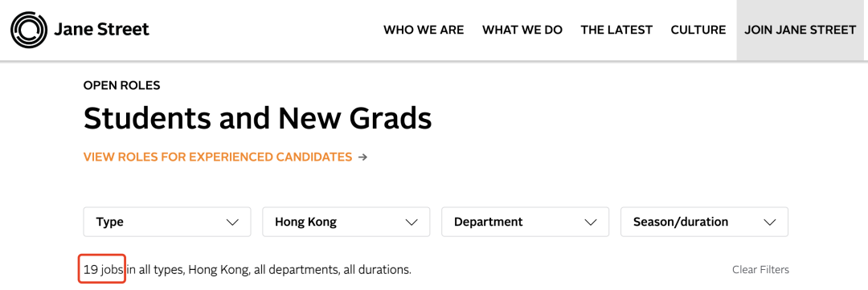
Task: Click the Season/duration chevron arrow
Action: [769, 223]
